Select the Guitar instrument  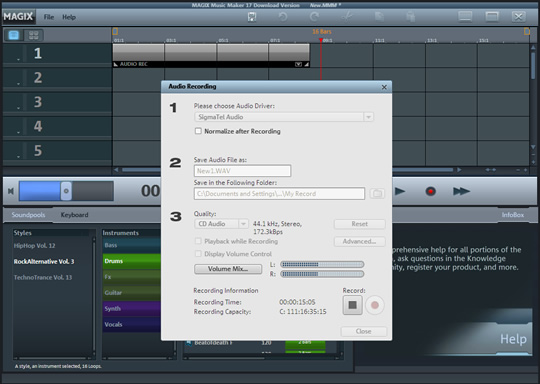[x=132, y=293]
